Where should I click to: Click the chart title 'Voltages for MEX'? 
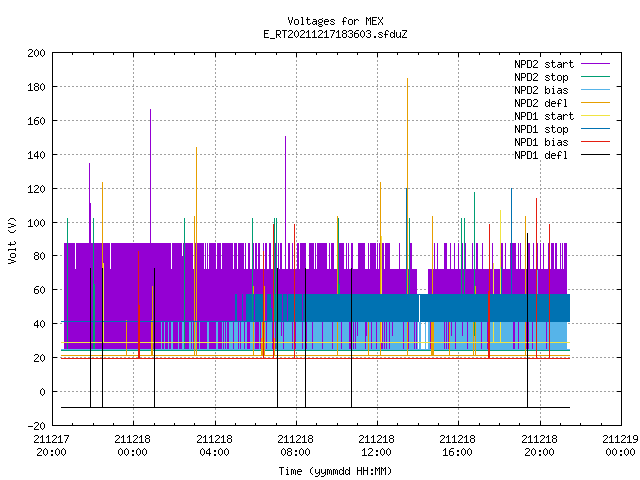[x=335, y=21]
